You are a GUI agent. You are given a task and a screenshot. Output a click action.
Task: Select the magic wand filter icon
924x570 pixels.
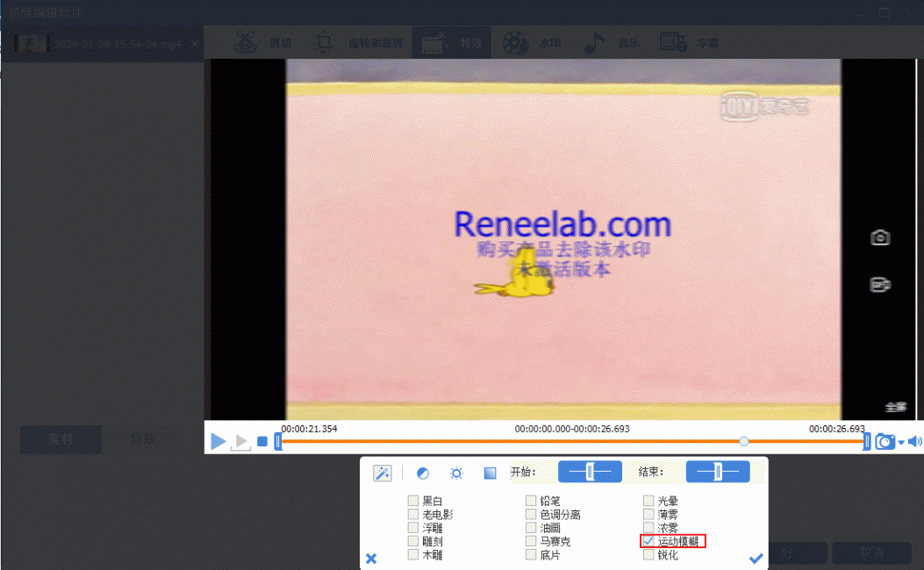click(383, 473)
